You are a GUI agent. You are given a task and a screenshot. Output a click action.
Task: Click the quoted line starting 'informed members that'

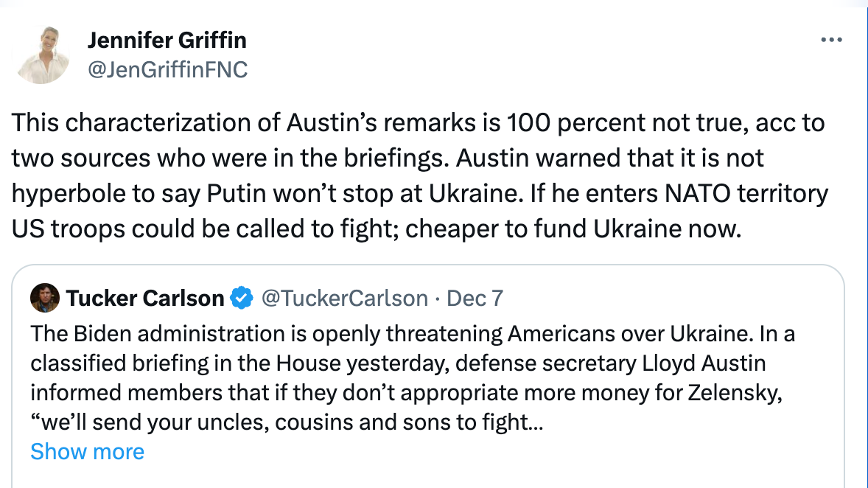[406, 393]
